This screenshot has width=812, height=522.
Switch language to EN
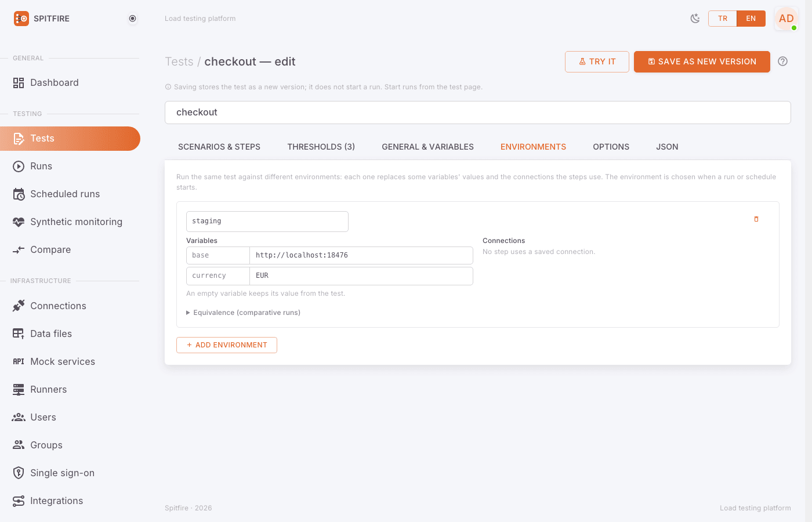751,19
